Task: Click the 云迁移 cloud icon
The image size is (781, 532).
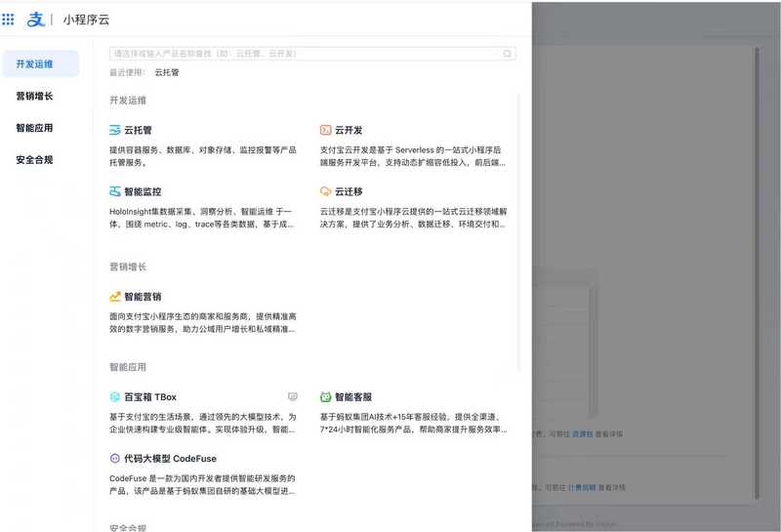Action: click(x=326, y=192)
